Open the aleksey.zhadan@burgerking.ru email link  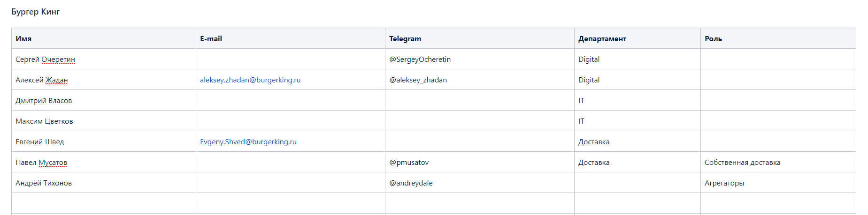[250, 80]
